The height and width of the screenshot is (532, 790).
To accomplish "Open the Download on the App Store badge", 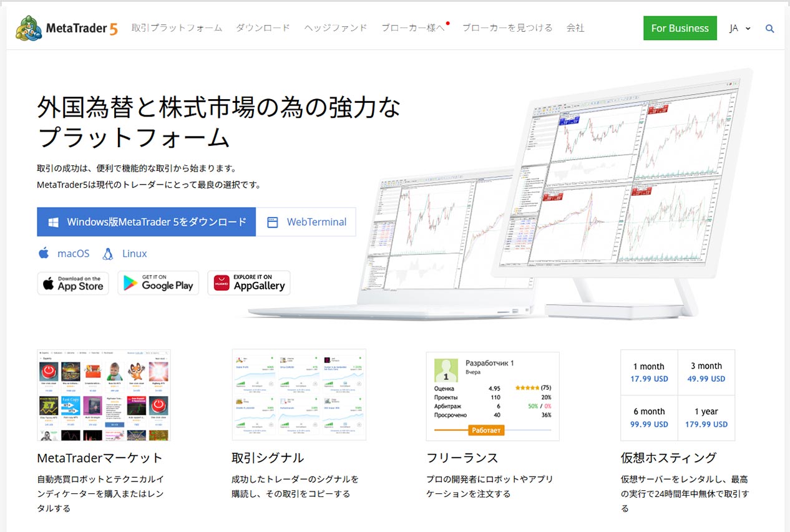I will tap(73, 283).
